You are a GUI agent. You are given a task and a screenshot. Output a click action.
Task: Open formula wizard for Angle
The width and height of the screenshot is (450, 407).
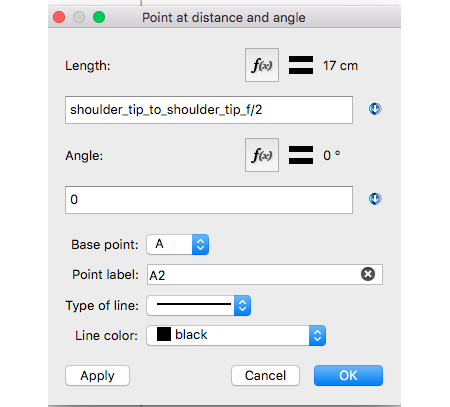[262, 155]
